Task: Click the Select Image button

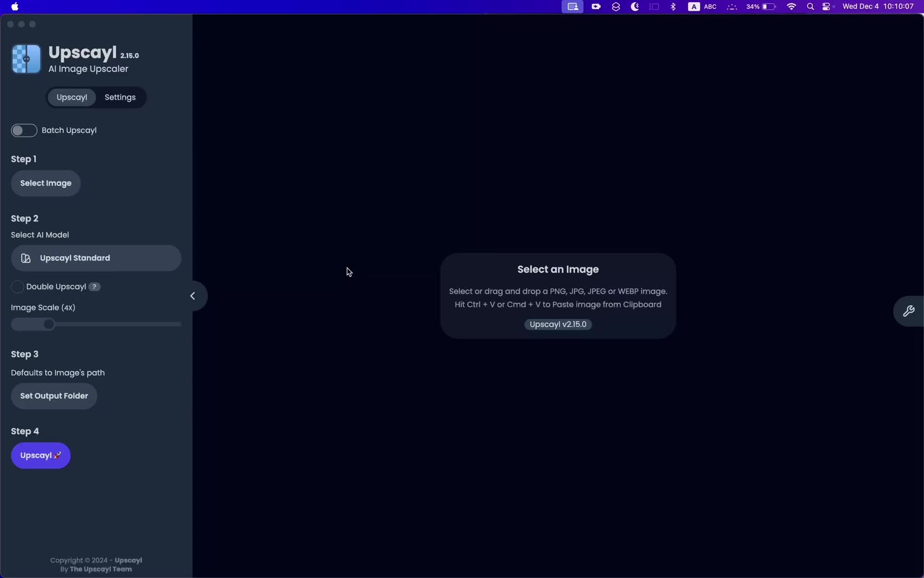Action: point(45,183)
